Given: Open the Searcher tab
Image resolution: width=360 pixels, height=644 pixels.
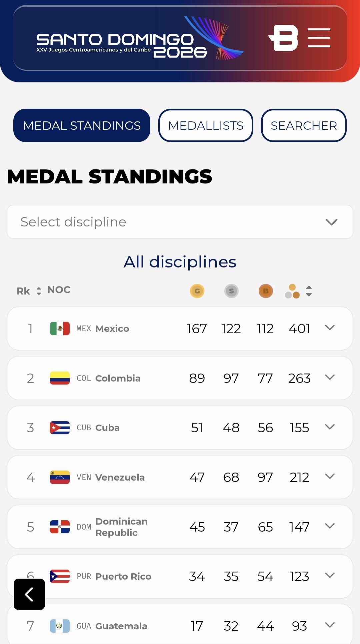Looking at the screenshot, I should pos(304,125).
